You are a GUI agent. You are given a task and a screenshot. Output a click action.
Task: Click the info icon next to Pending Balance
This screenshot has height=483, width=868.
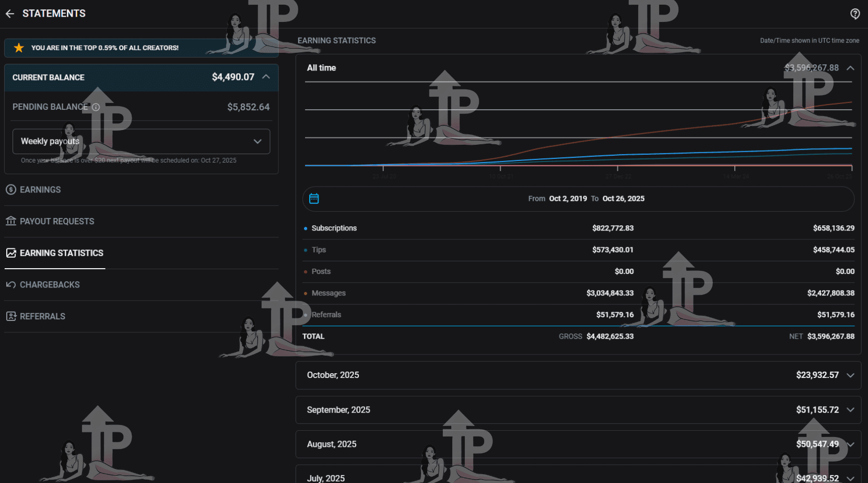(x=96, y=107)
